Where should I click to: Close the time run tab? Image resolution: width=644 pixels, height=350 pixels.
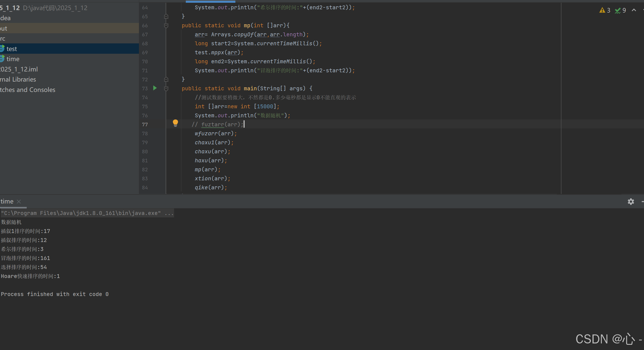pyautogui.click(x=19, y=202)
